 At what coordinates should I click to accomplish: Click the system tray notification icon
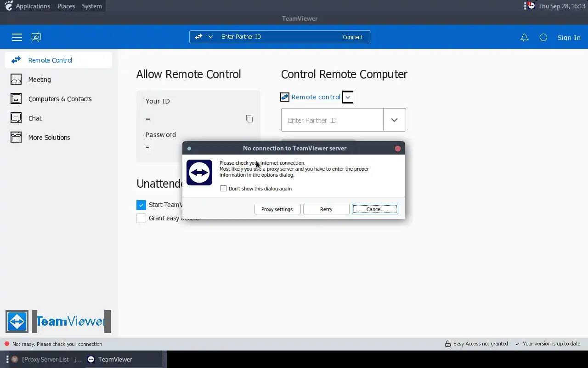[531, 6]
